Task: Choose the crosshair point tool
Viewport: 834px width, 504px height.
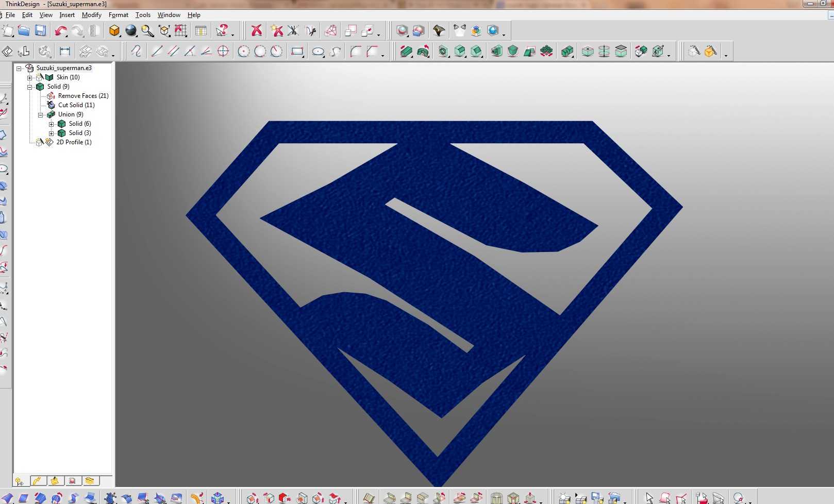Action: tap(223, 51)
